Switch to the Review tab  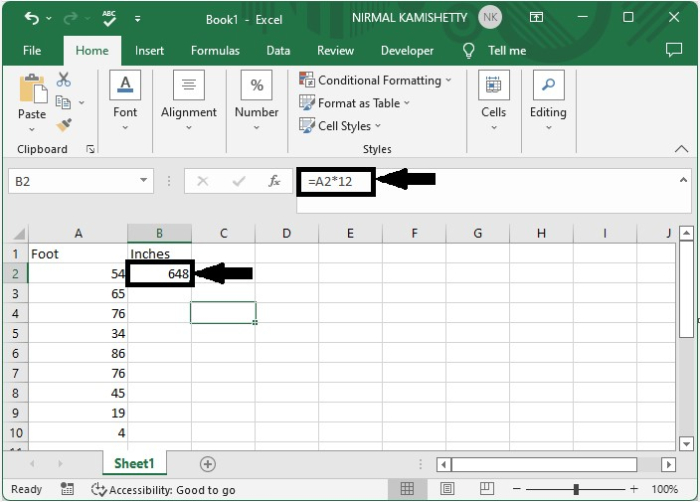click(335, 50)
